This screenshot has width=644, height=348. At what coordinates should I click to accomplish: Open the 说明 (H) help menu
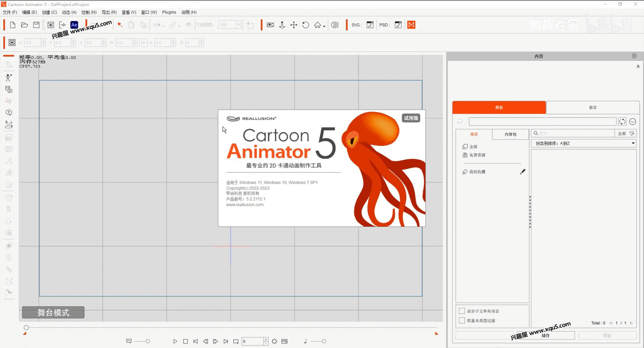(x=189, y=12)
